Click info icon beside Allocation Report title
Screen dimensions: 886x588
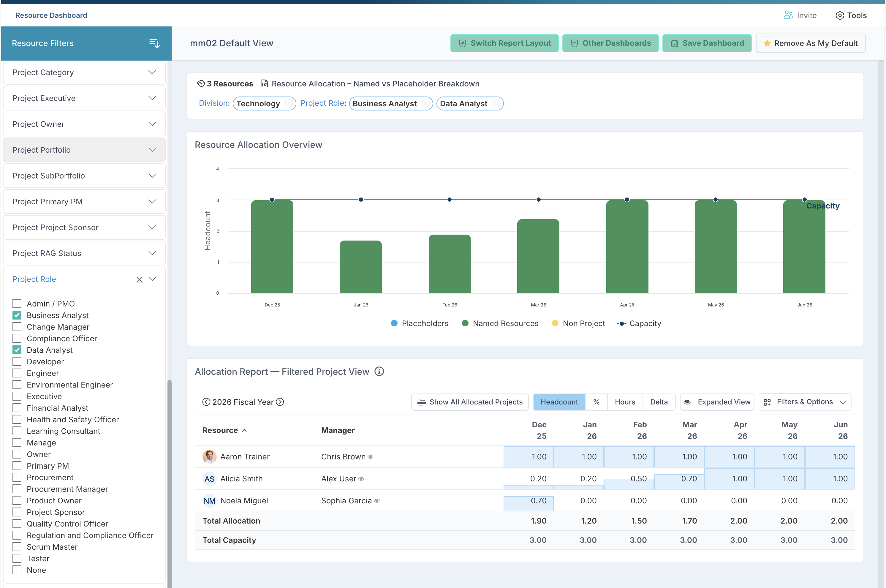(379, 371)
